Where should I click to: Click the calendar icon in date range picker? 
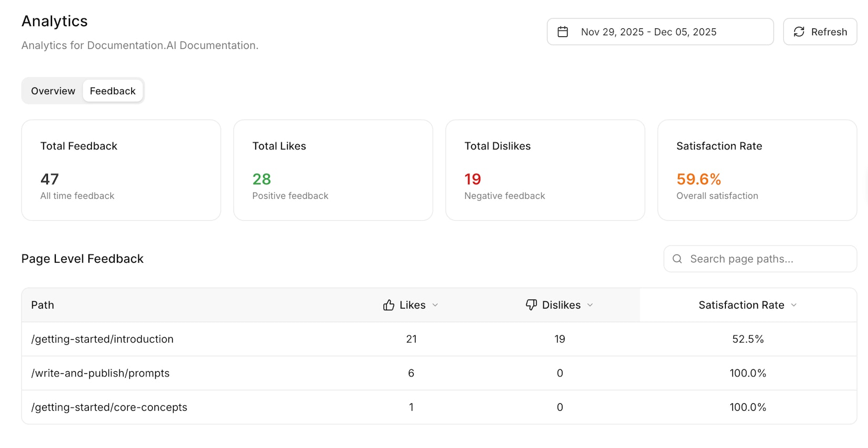[562, 32]
